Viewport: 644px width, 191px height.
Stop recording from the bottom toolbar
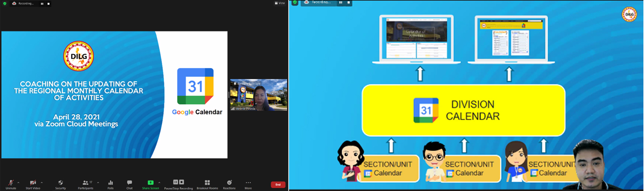coord(181,182)
